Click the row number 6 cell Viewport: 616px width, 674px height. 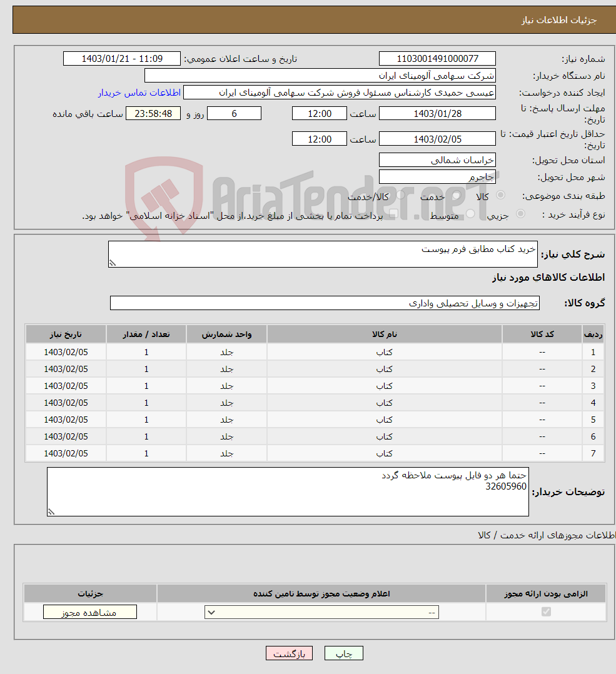click(593, 436)
